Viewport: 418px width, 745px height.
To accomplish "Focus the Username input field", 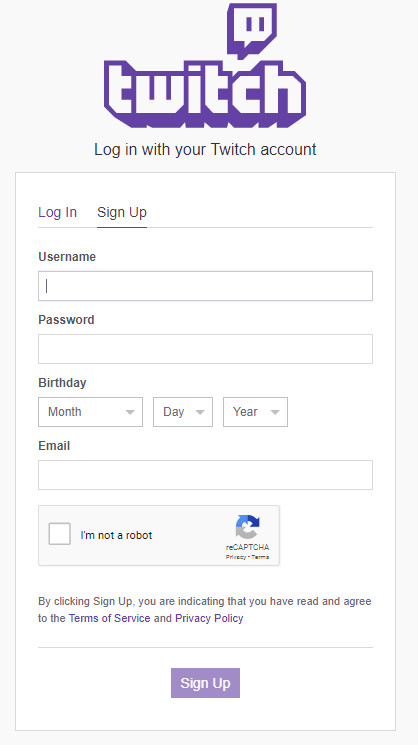I will (x=205, y=286).
